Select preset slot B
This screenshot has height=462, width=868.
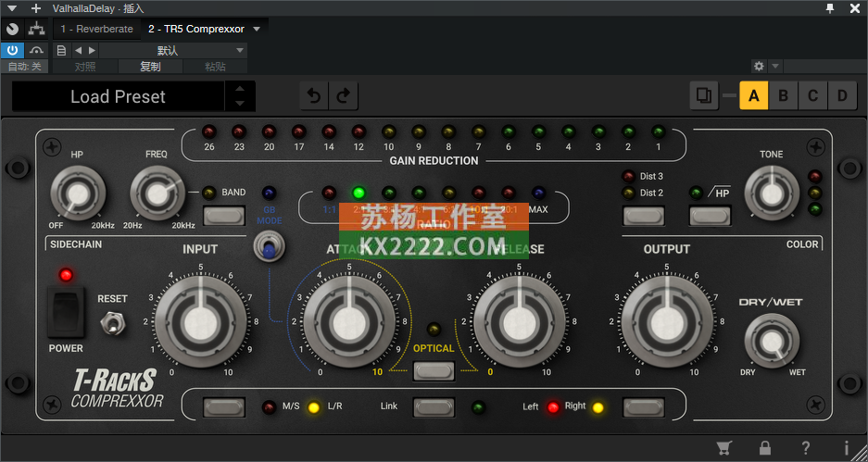(x=783, y=95)
